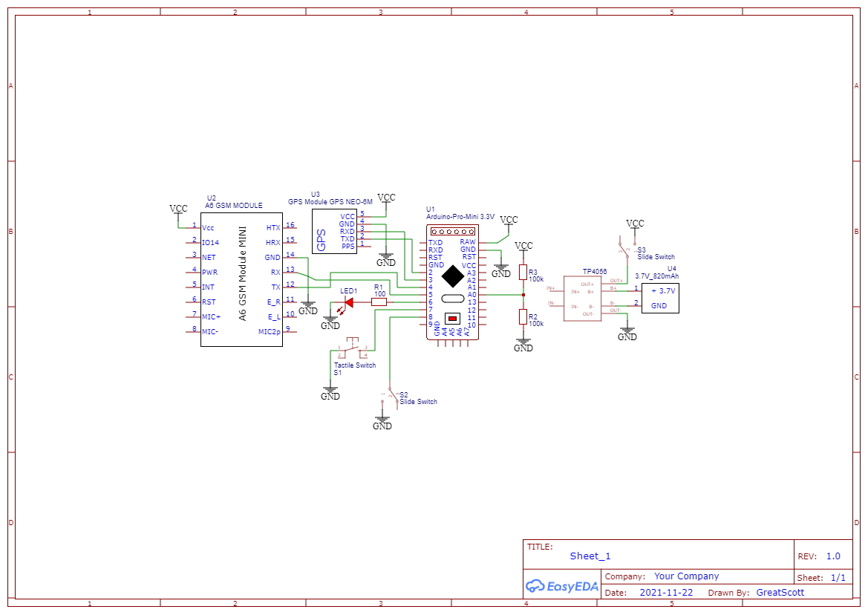This screenshot has width=868, height=615.
Task: Select the date 2021-11-22 field
Action: 666,592
